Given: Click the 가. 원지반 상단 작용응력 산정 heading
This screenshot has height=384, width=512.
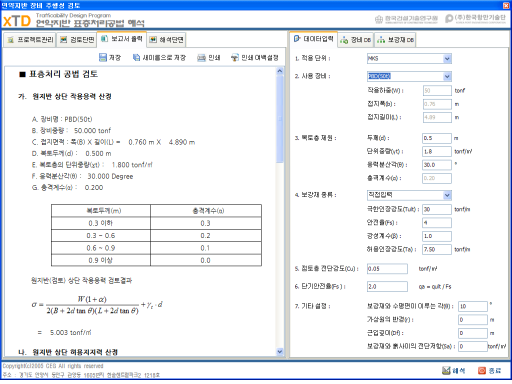Looking at the screenshot, I should pyautogui.click(x=65, y=97).
